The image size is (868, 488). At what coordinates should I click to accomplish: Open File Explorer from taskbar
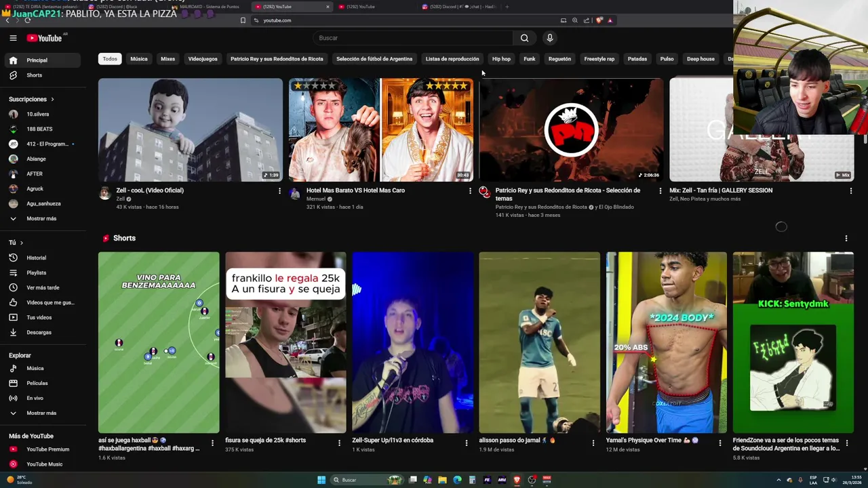point(442,480)
